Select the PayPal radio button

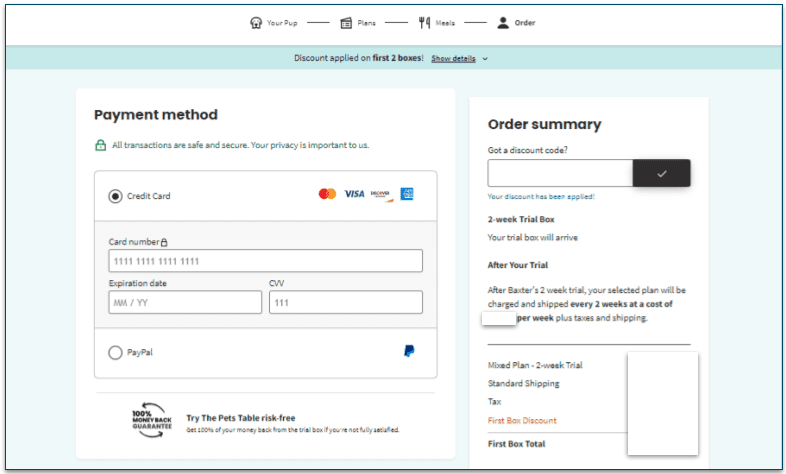tap(115, 352)
